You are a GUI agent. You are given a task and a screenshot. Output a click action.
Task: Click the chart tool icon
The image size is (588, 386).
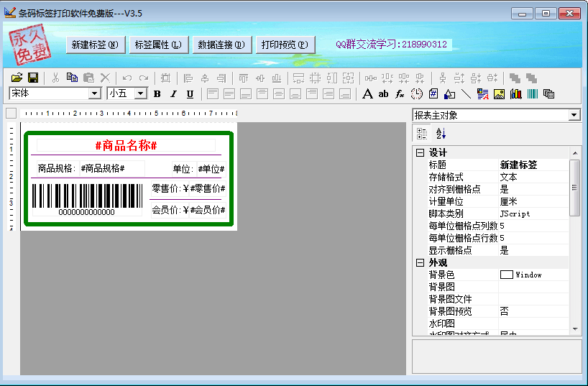[516, 94]
